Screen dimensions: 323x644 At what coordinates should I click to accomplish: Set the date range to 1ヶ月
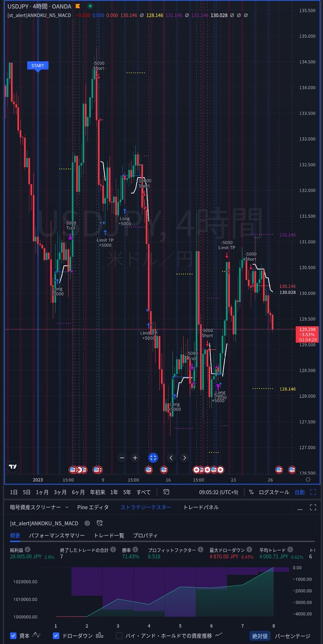tap(42, 492)
